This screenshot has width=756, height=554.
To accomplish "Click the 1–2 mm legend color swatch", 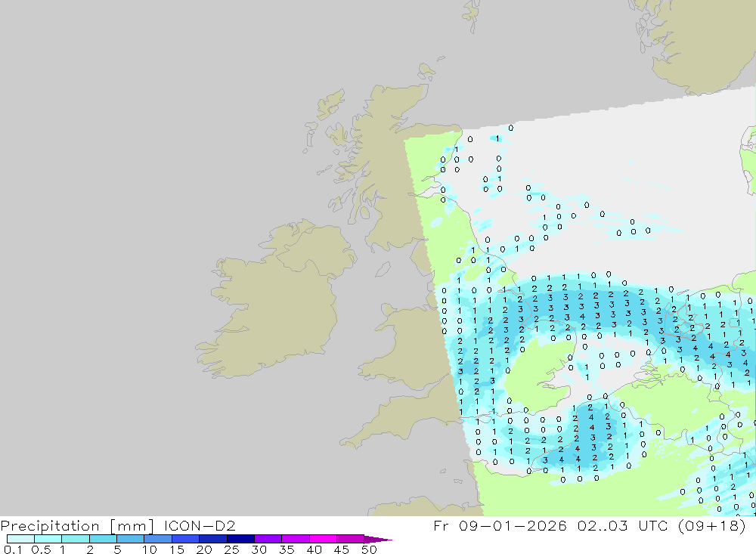I will (x=75, y=539).
